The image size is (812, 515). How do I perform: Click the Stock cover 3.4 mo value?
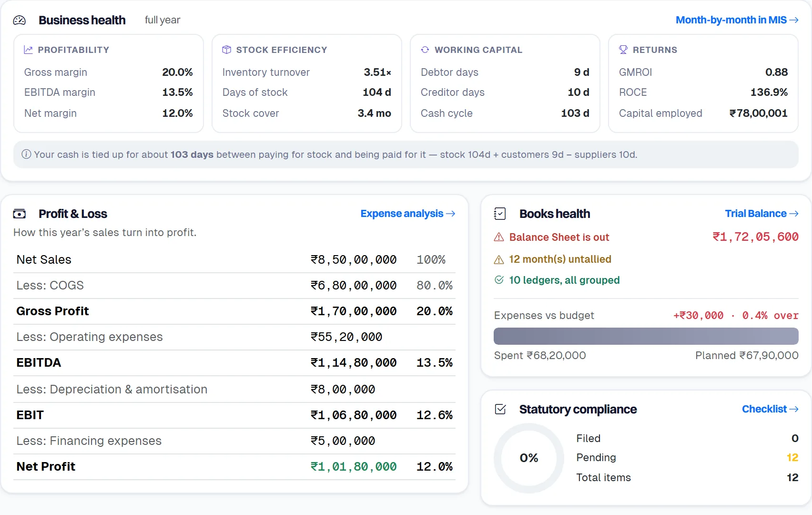(375, 113)
